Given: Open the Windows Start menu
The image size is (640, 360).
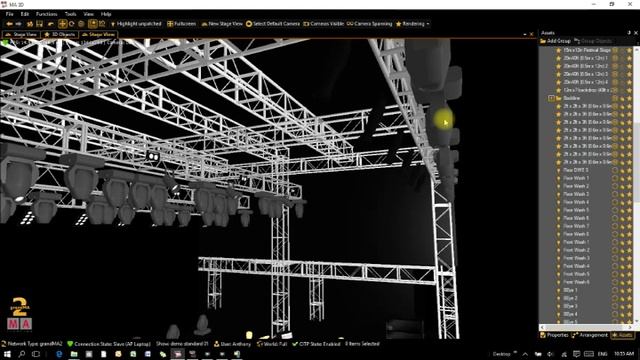Looking at the screenshot, I should coord(7,354).
